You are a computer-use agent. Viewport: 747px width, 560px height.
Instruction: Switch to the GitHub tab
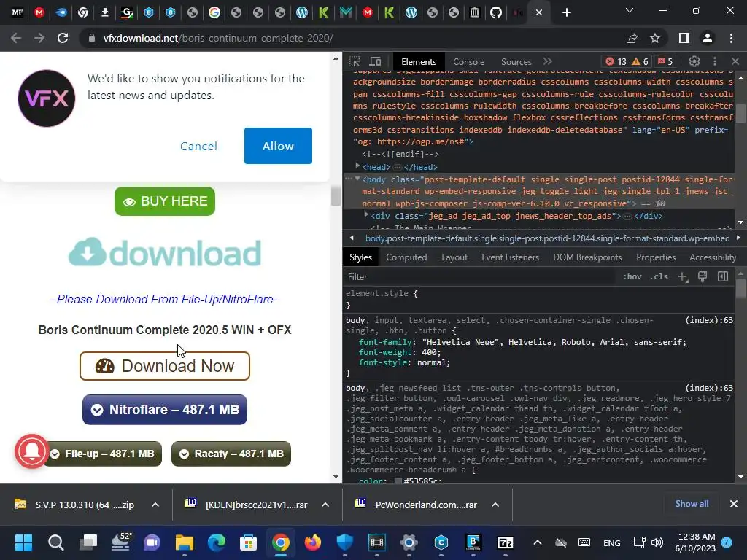496,12
